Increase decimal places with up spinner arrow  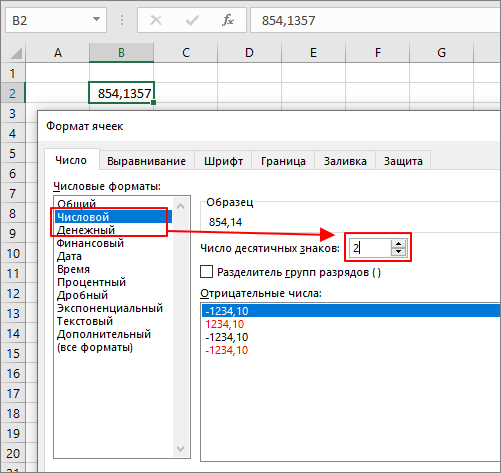coord(398,244)
